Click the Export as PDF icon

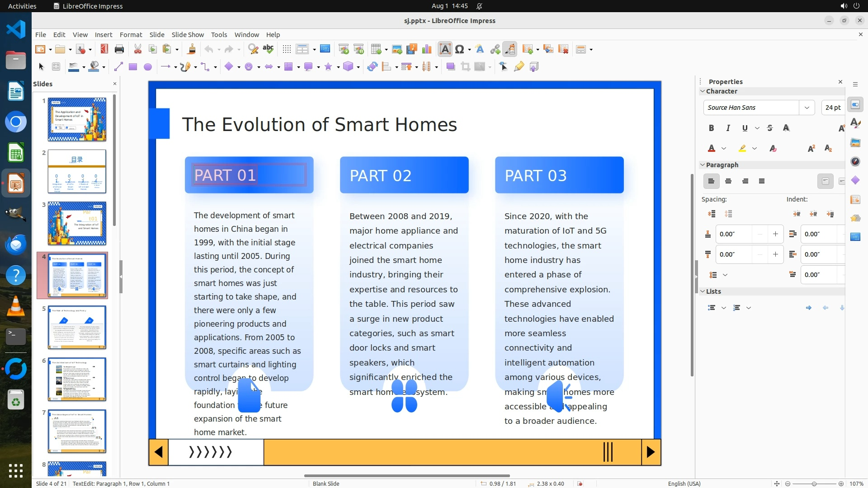[104, 49]
